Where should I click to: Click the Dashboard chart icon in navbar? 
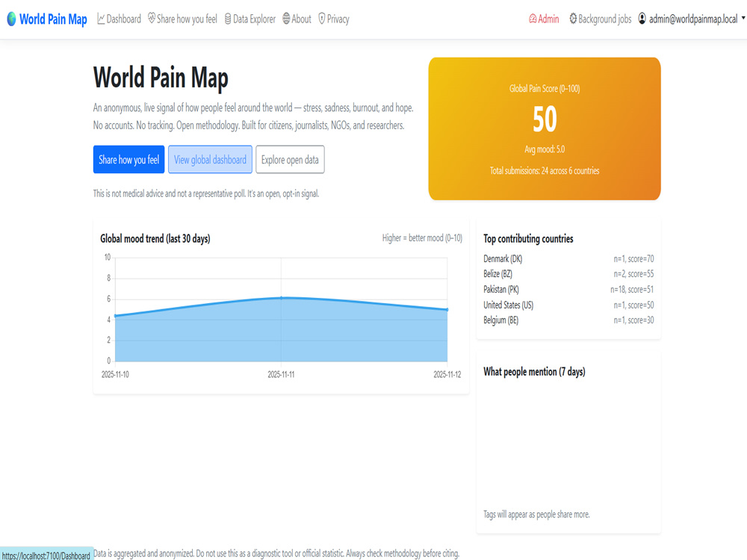(101, 19)
